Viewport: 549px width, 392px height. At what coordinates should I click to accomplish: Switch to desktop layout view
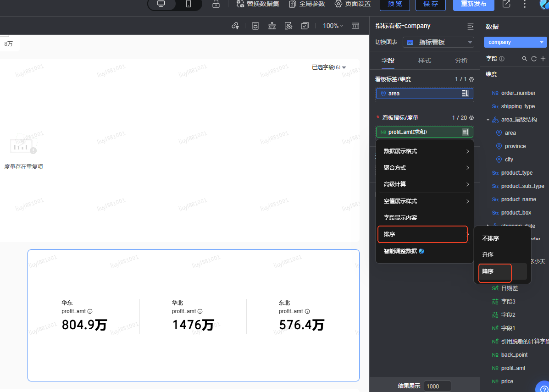[161, 4]
